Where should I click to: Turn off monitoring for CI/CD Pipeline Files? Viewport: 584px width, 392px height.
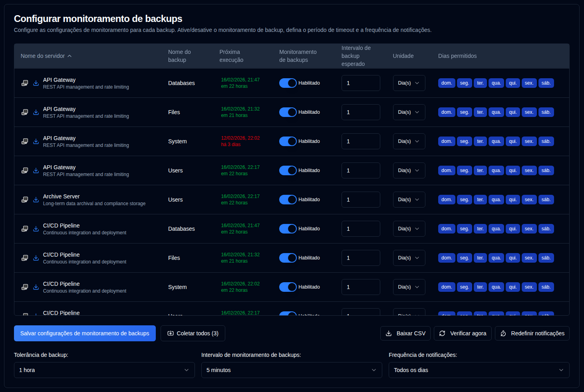[x=288, y=258]
